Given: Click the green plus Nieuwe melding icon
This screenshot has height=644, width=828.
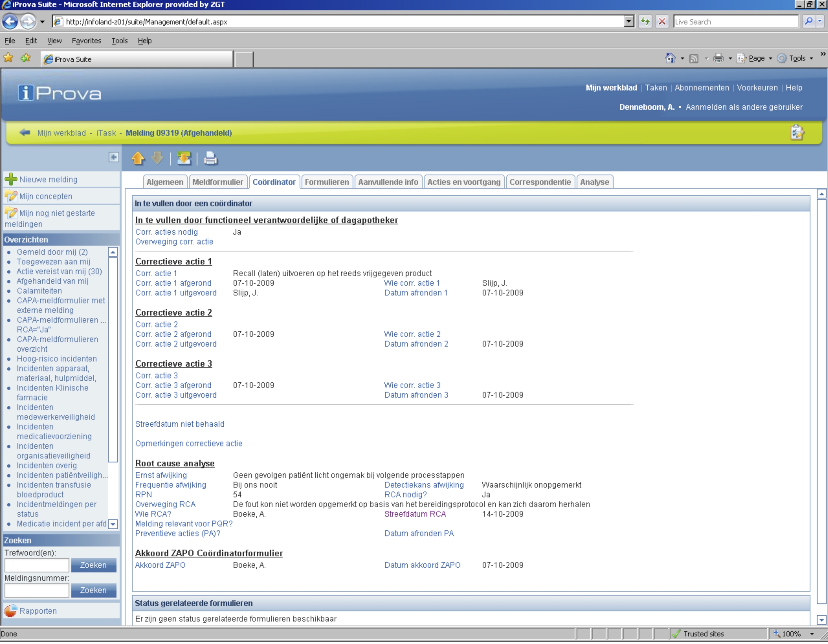Looking at the screenshot, I should (x=11, y=179).
